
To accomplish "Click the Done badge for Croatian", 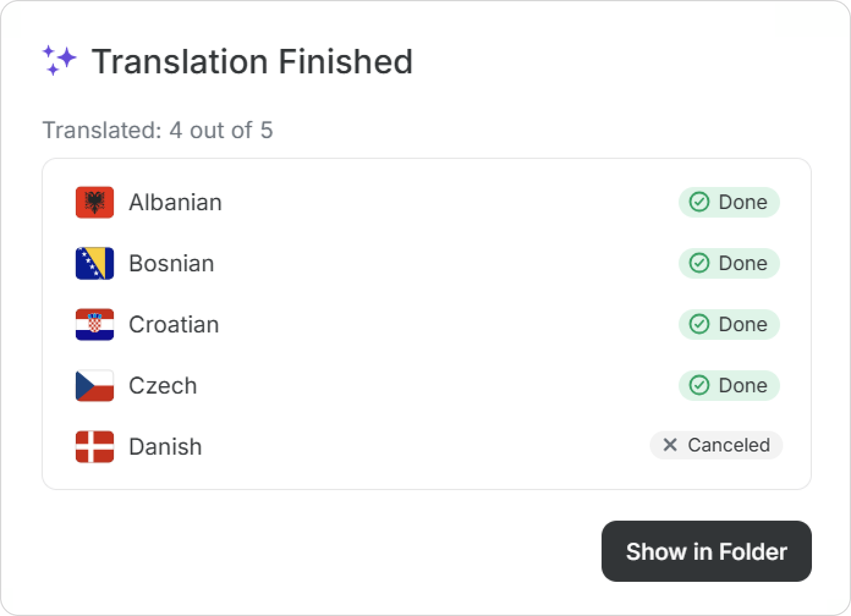I will 729,324.
